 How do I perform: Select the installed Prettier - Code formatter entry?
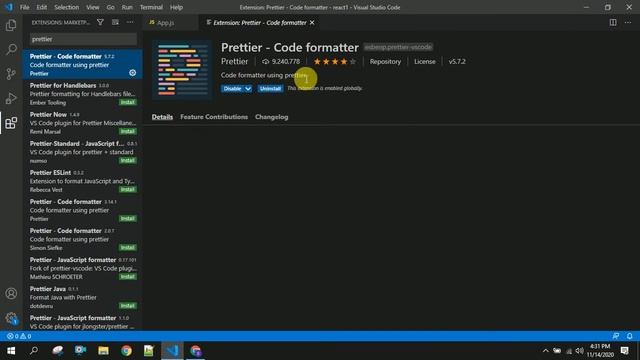point(82,64)
